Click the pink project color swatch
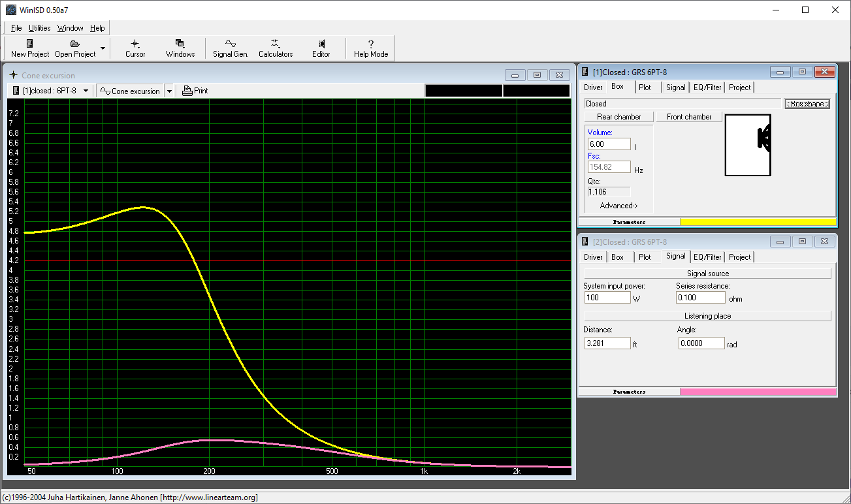The height and width of the screenshot is (504, 851). pos(758,392)
